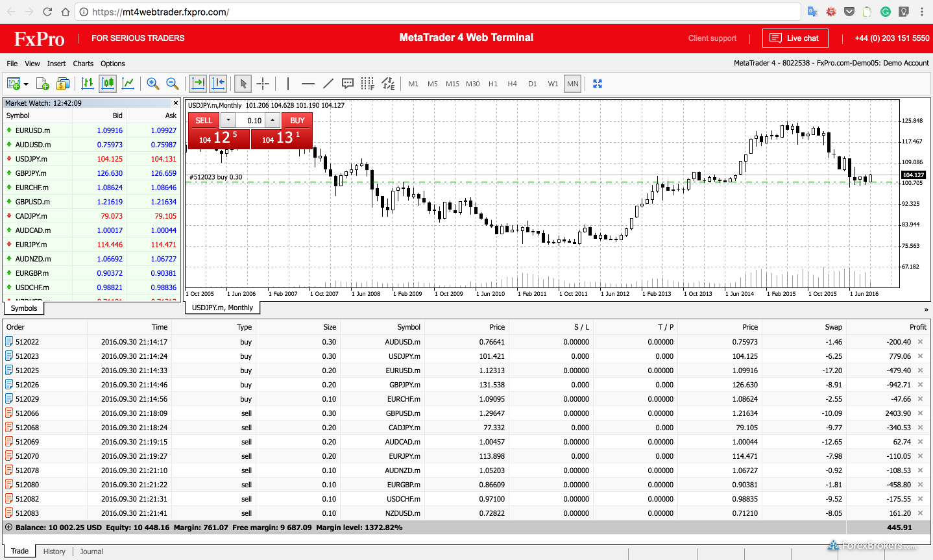The image size is (933, 560).
Task: Switch to the Journal tab
Action: coord(91,552)
